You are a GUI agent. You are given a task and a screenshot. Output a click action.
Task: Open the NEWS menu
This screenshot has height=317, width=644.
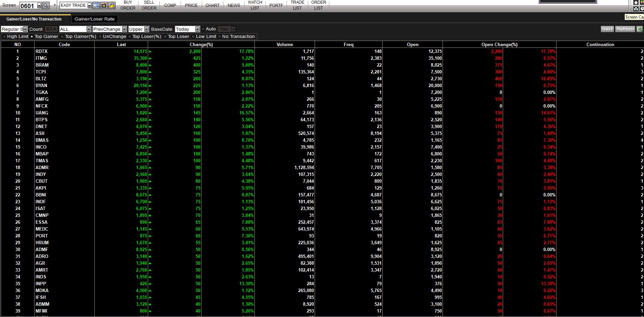[x=234, y=5]
